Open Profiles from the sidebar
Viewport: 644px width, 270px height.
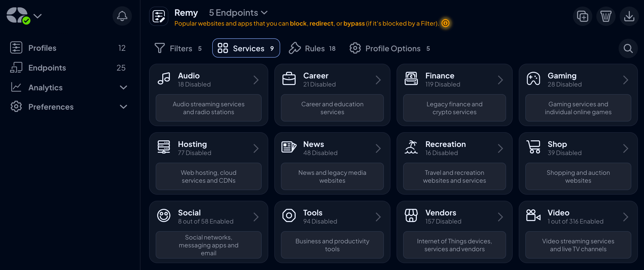[x=42, y=48]
